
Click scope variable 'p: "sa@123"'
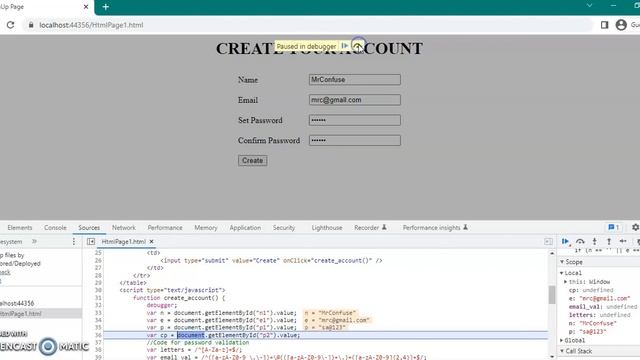pos(588,332)
